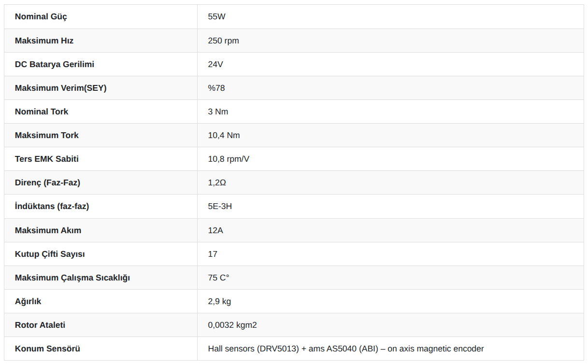The image size is (588, 364).
Task: Click the Maksimum Çalışma Sıcaklığı label
Action: (72, 278)
